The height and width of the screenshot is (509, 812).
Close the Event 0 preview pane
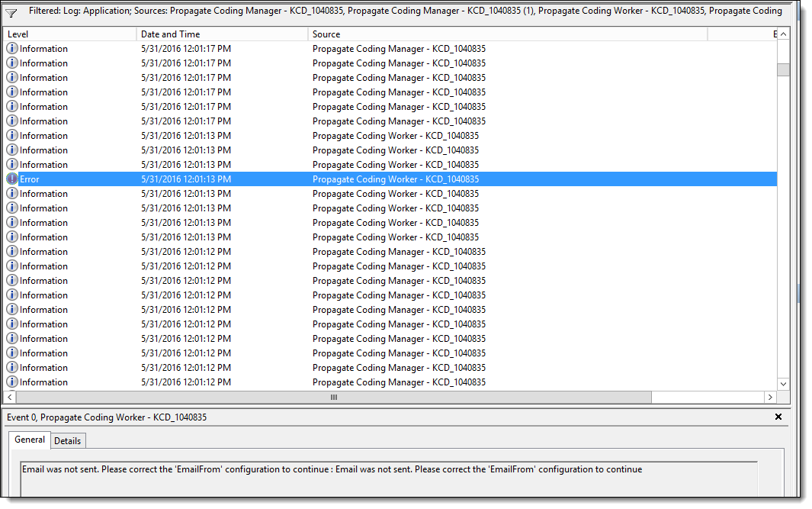(778, 417)
